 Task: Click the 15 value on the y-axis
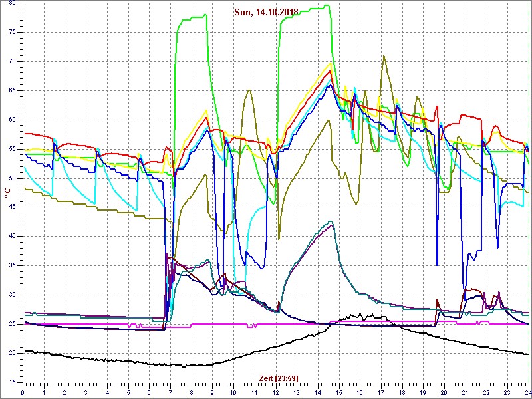[x=12, y=382]
